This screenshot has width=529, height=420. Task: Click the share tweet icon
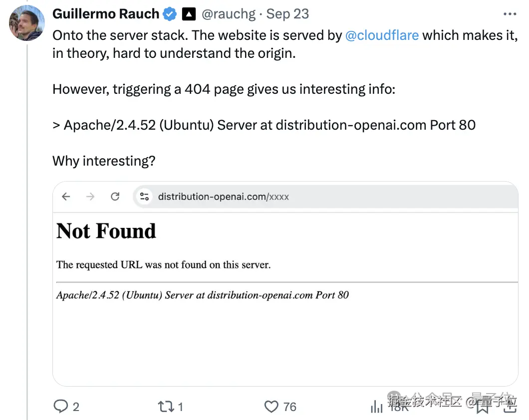click(510, 407)
